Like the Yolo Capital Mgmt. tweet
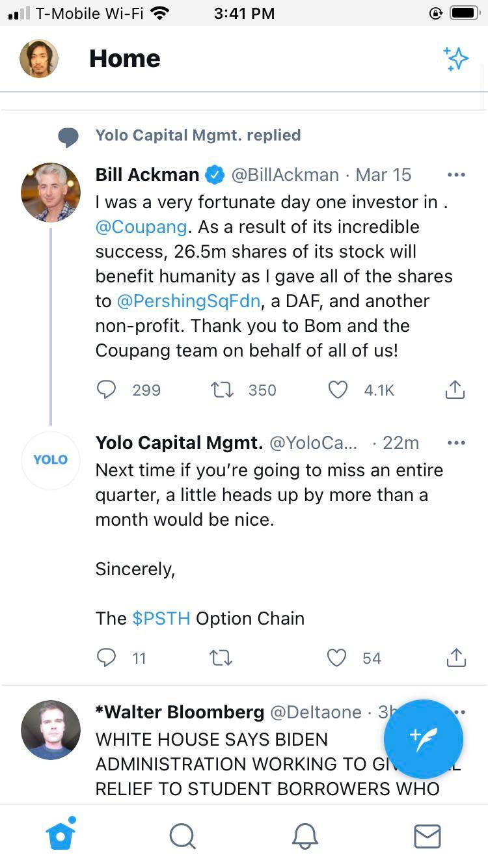This screenshot has height=868, width=488. tap(336, 658)
